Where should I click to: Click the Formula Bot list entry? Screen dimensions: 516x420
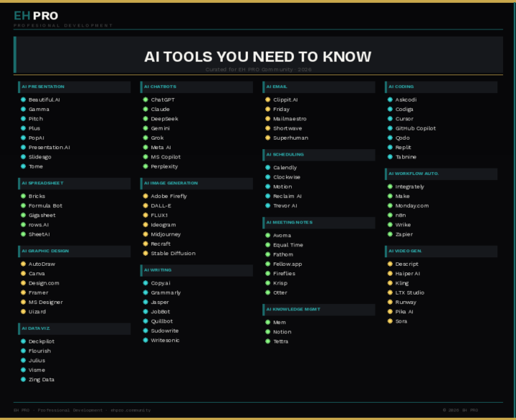pos(42,206)
